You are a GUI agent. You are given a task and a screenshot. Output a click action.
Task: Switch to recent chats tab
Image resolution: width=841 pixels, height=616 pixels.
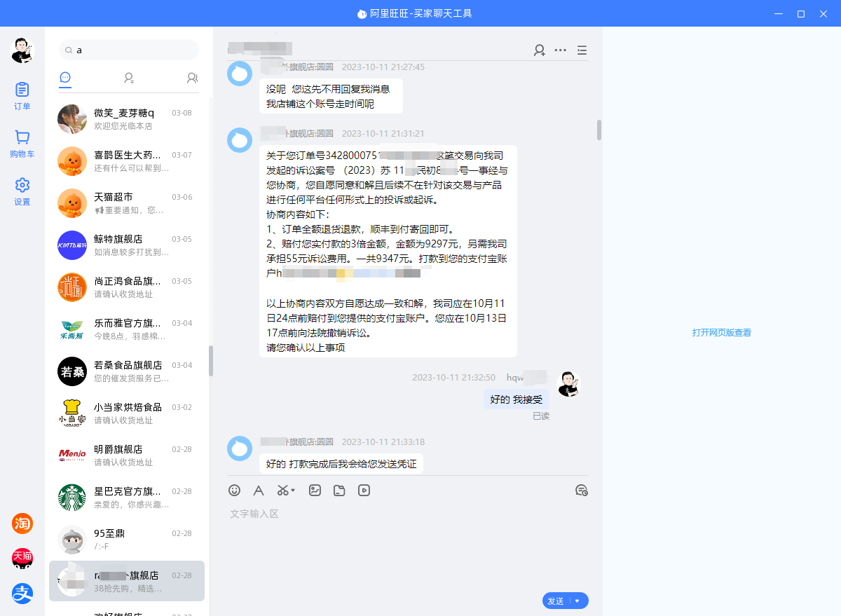click(65, 78)
